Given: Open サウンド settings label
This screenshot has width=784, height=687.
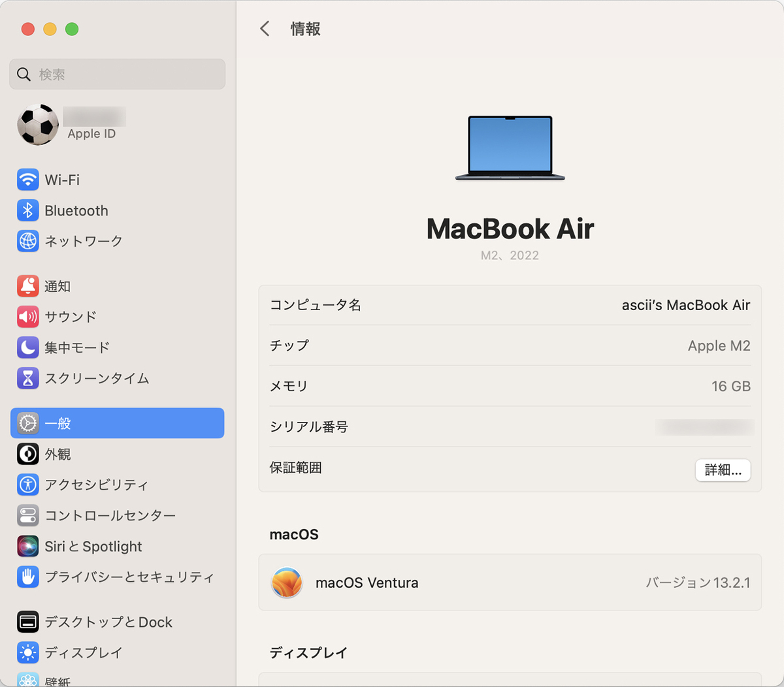Looking at the screenshot, I should tap(71, 317).
